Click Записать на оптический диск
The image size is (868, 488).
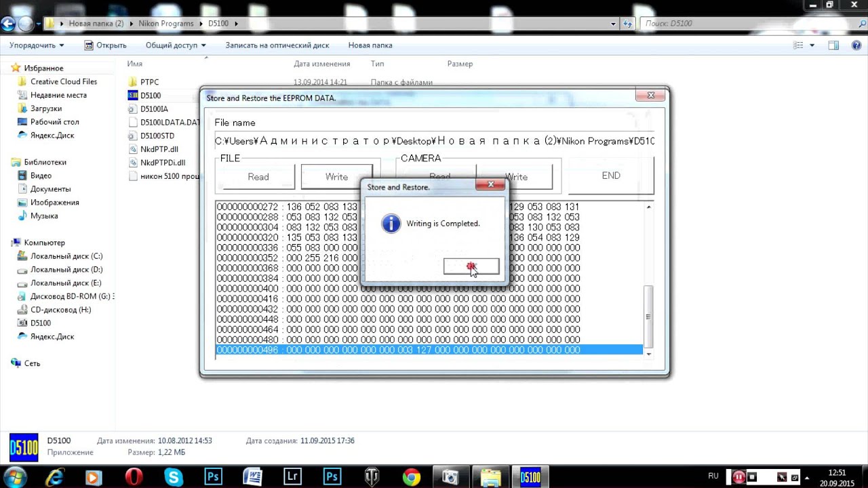[277, 45]
